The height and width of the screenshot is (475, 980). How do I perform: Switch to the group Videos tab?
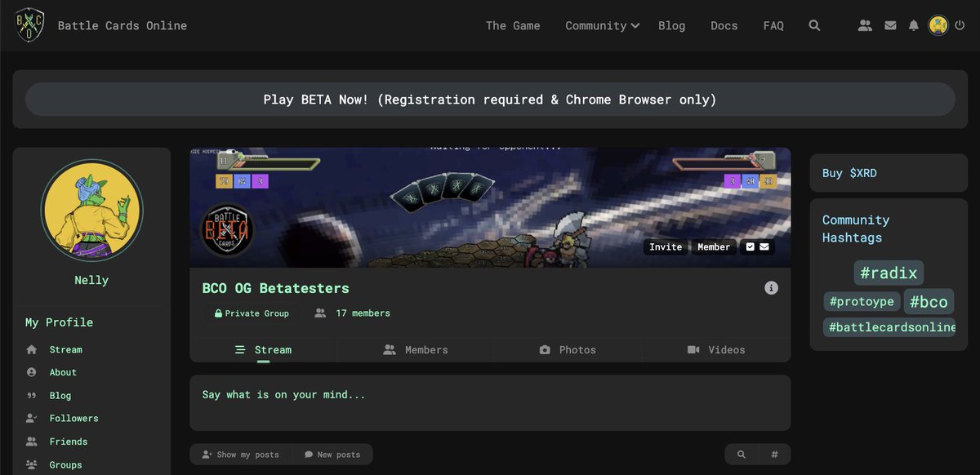tap(716, 349)
